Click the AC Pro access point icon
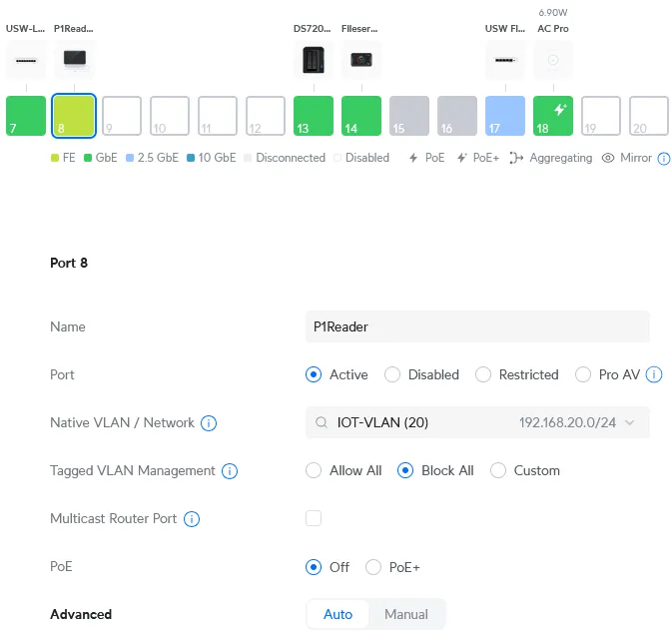Viewport: 672px width, 633px height. tap(552, 61)
